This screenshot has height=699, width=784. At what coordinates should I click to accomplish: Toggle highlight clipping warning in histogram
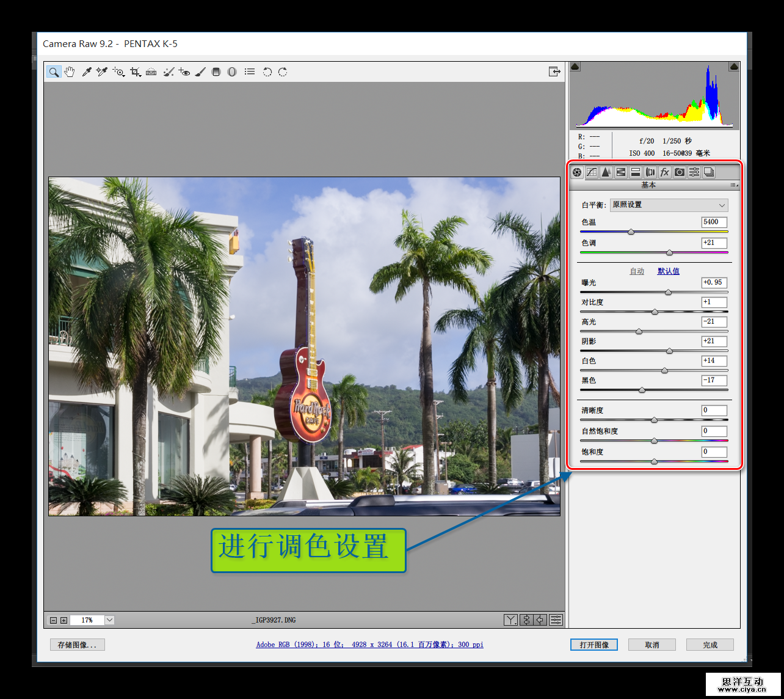(x=734, y=67)
